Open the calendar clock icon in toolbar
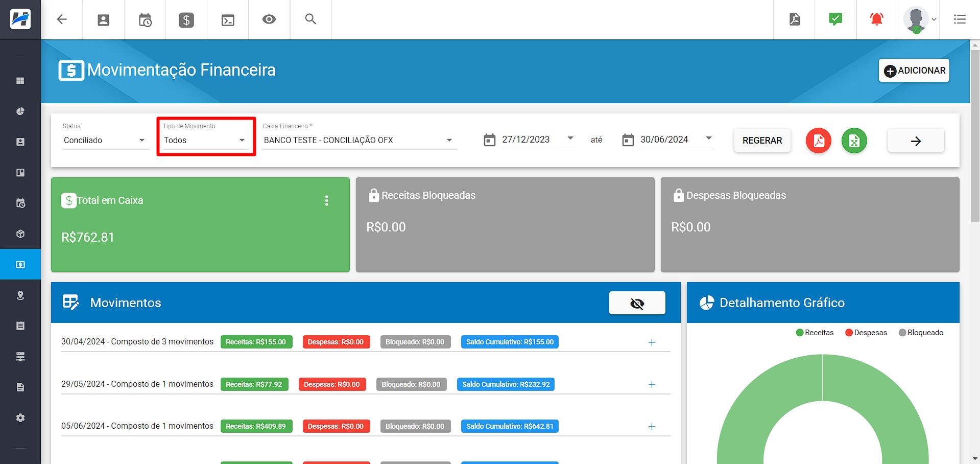Viewport: 980px width, 464px height. tap(145, 20)
